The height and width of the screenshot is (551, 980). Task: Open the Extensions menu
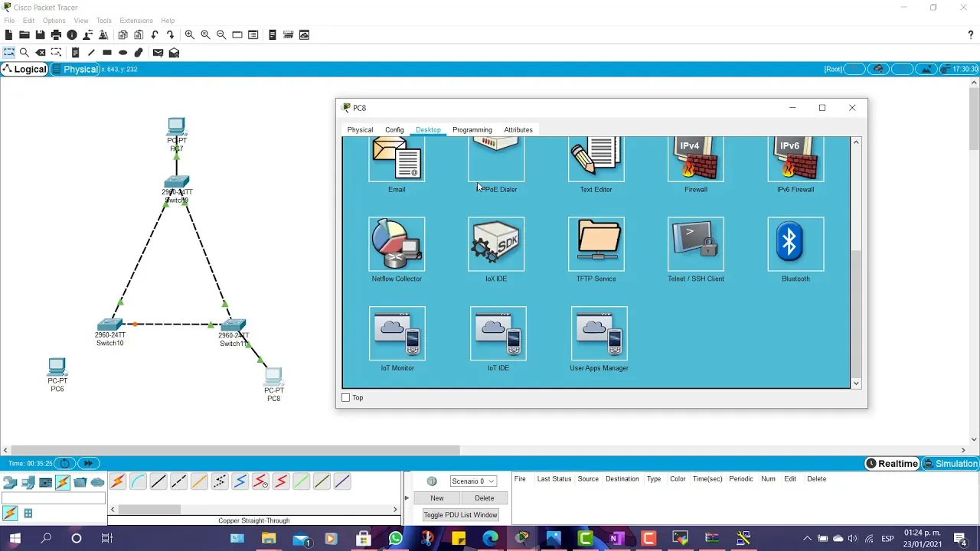(136, 21)
